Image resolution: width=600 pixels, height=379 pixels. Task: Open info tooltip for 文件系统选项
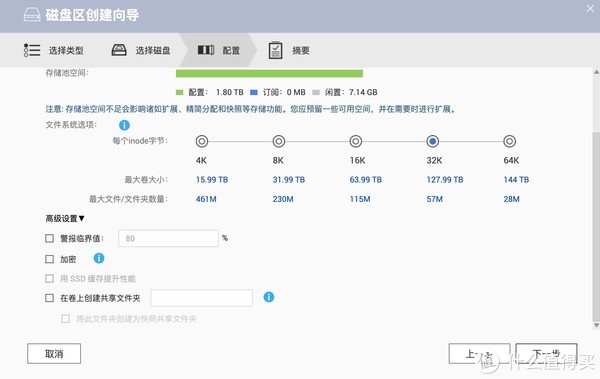coord(124,125)
